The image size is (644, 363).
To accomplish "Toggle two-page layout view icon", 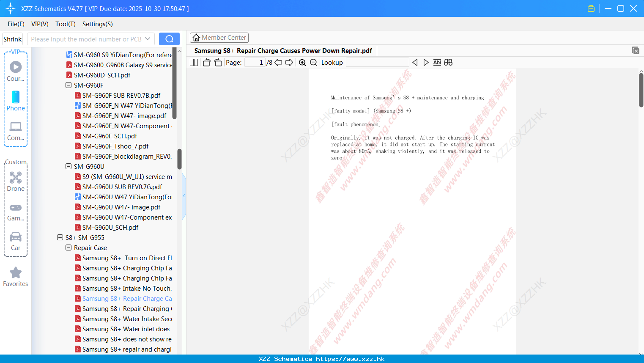I will point(194,62).
